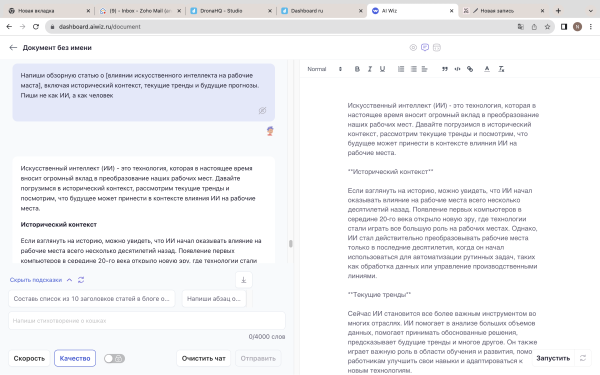Click the user avatar below the prompt

270,131
